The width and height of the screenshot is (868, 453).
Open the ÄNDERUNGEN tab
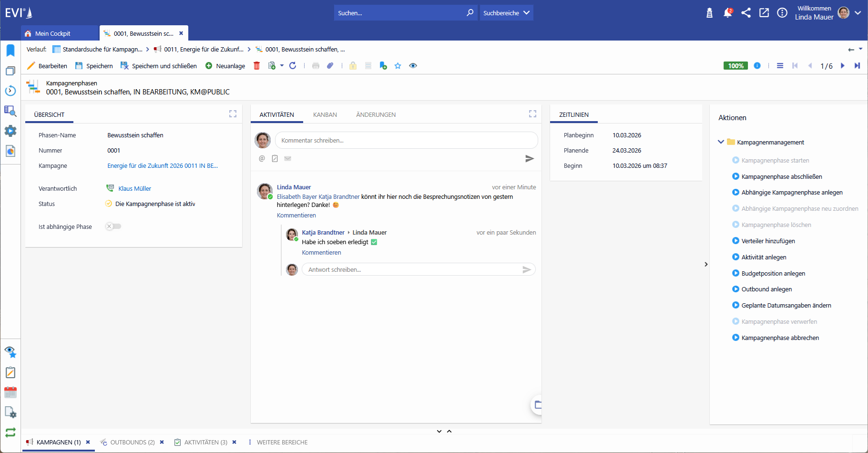[376, 115]
